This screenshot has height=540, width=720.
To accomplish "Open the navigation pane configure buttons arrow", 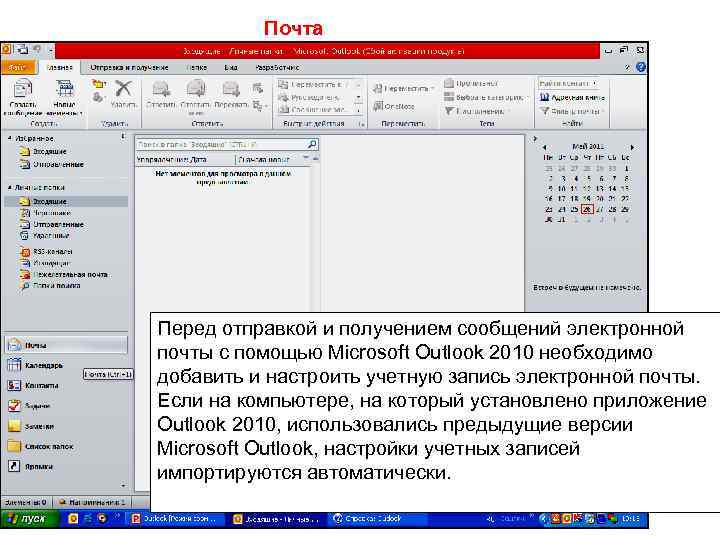I will coord(123,485).
